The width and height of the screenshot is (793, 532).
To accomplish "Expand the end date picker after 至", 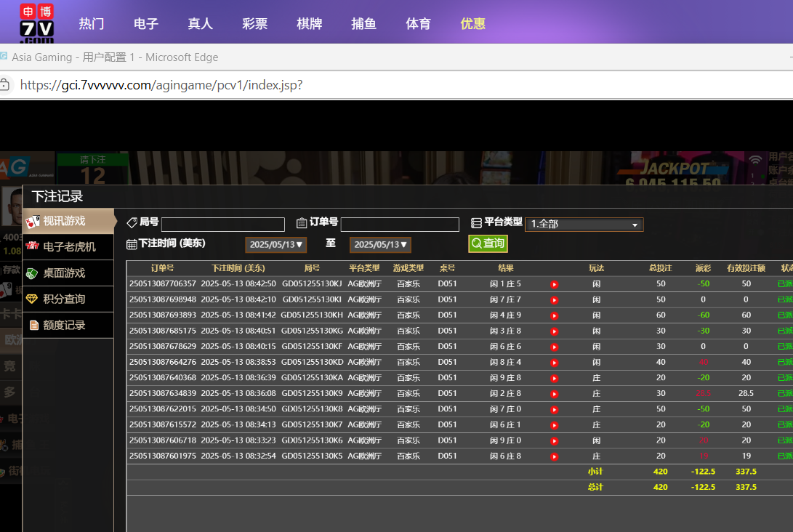I will (x=380, y=245).
